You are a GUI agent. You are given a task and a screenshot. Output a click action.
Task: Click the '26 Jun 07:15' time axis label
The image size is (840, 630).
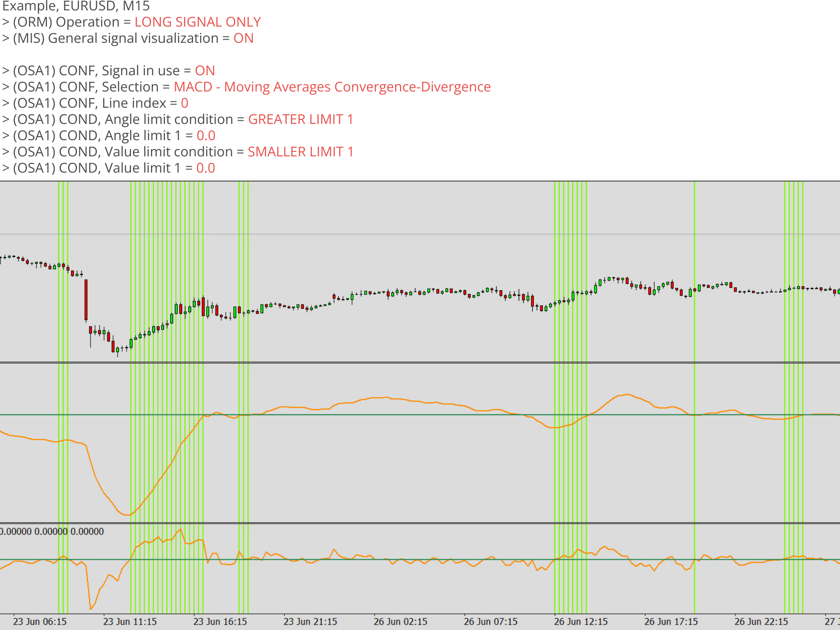coord(490,622)
